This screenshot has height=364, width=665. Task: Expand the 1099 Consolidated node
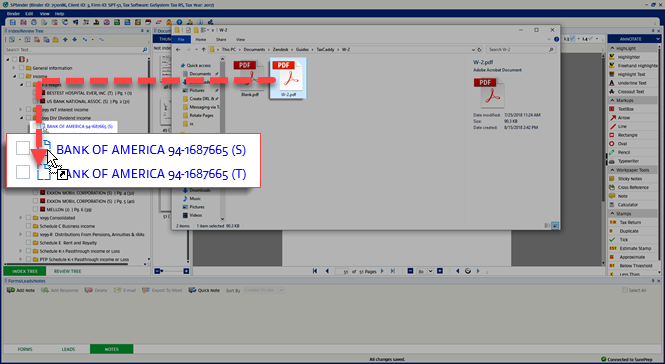click(21, 218)
